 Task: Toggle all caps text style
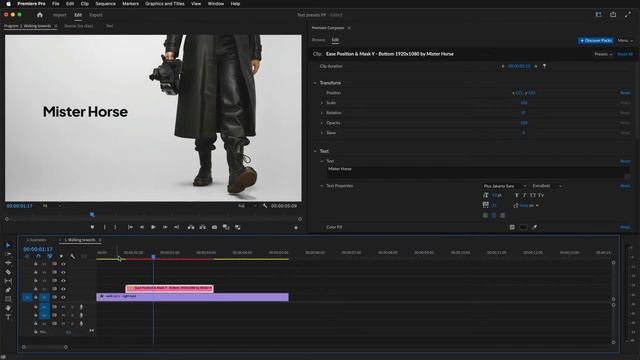[x=532, y=196]
